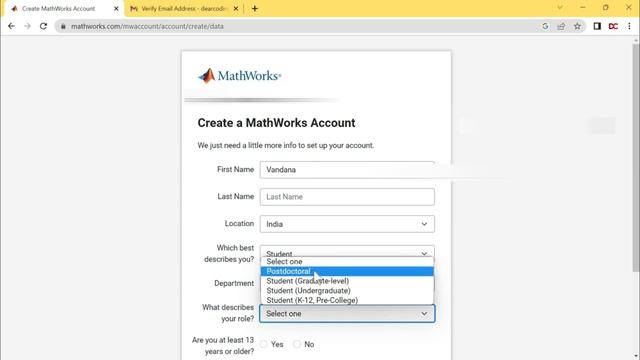Share this page using share icon

pyautogui.click(x=561, y=26)
